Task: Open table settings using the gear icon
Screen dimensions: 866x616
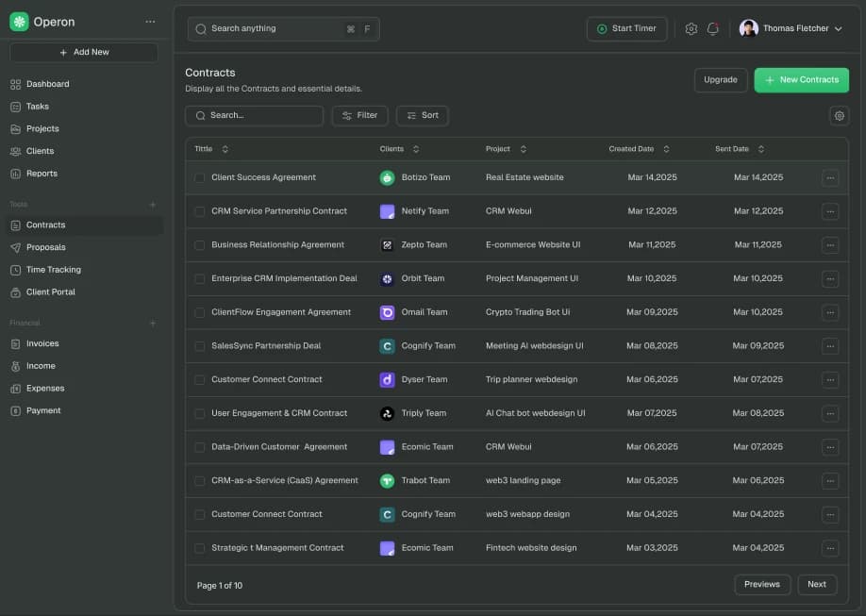Action: click(839, 115)
